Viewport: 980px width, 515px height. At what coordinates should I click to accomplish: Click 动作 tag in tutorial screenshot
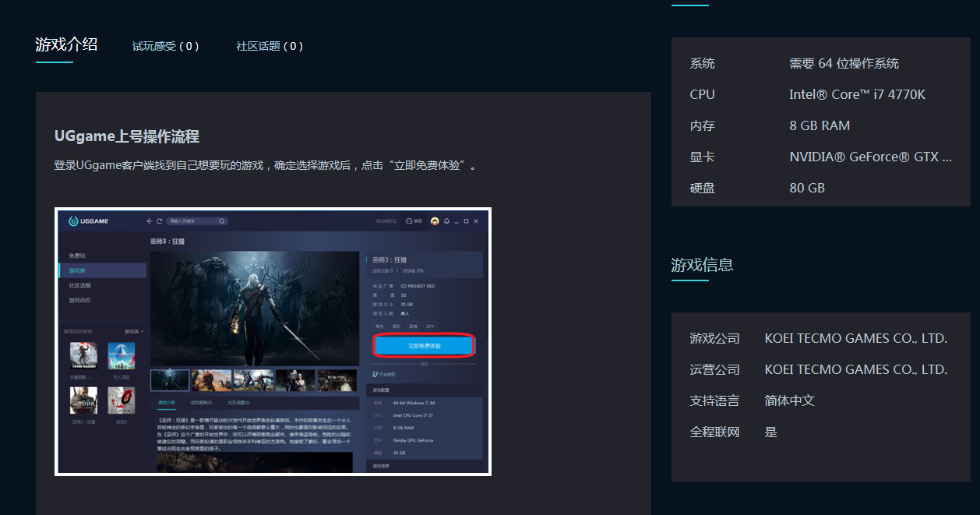[x=431, y=326]
